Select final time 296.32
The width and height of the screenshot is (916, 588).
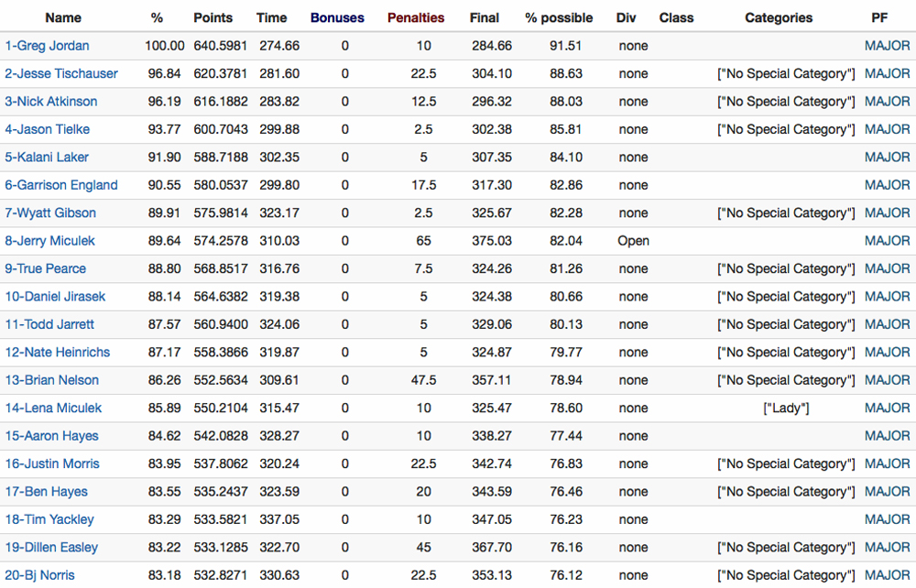(492, 102)
